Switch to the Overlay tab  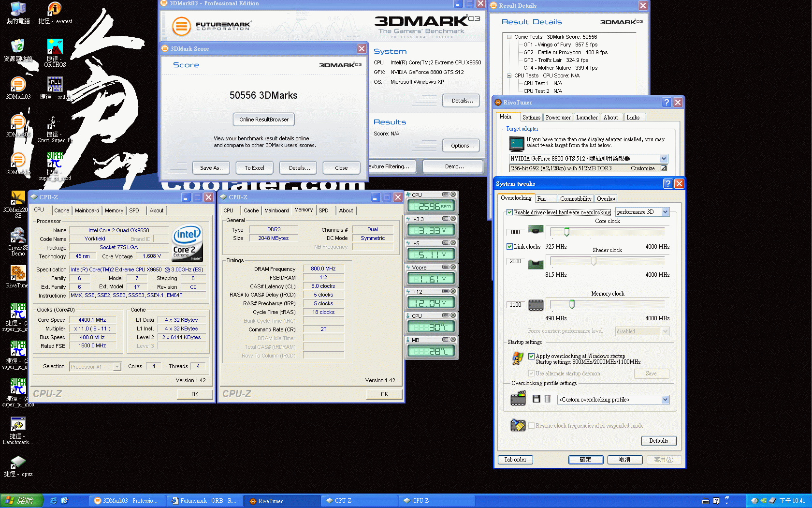(606, 199)
